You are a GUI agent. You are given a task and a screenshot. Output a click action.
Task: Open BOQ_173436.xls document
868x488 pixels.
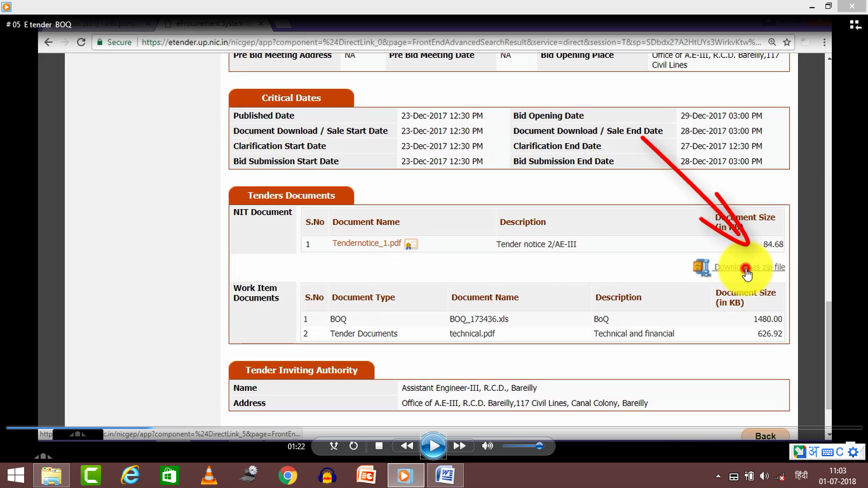point(479,319)
